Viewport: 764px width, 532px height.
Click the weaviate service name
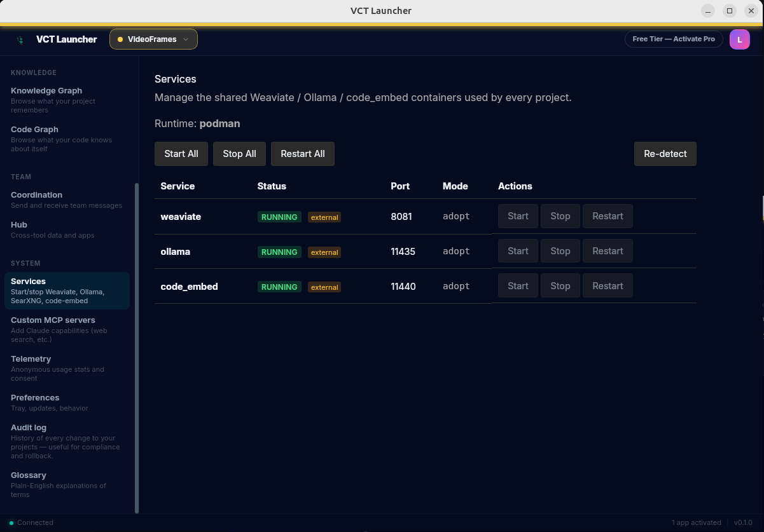click(181, 217)
